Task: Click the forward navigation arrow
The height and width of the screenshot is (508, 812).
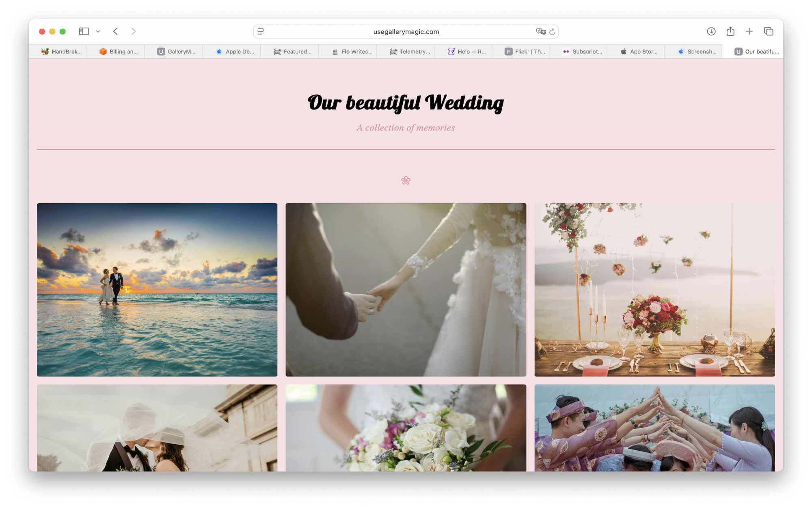Action: point(134,31)
